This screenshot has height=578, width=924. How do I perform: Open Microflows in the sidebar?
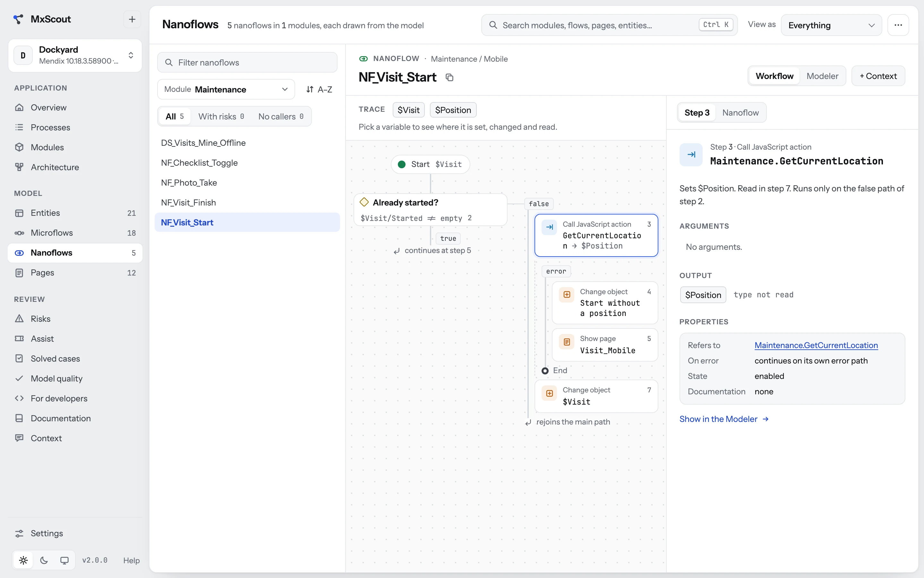[x=75, y=233]
